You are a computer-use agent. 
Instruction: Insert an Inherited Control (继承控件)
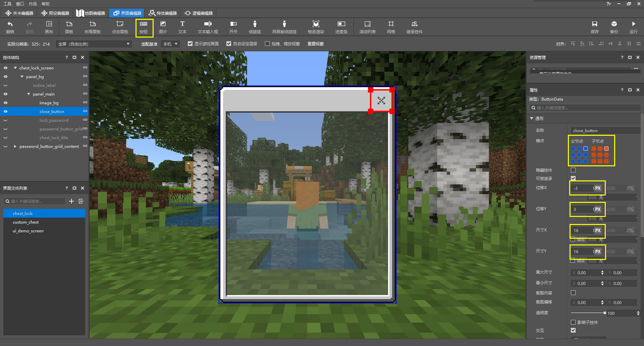[415, 27]
